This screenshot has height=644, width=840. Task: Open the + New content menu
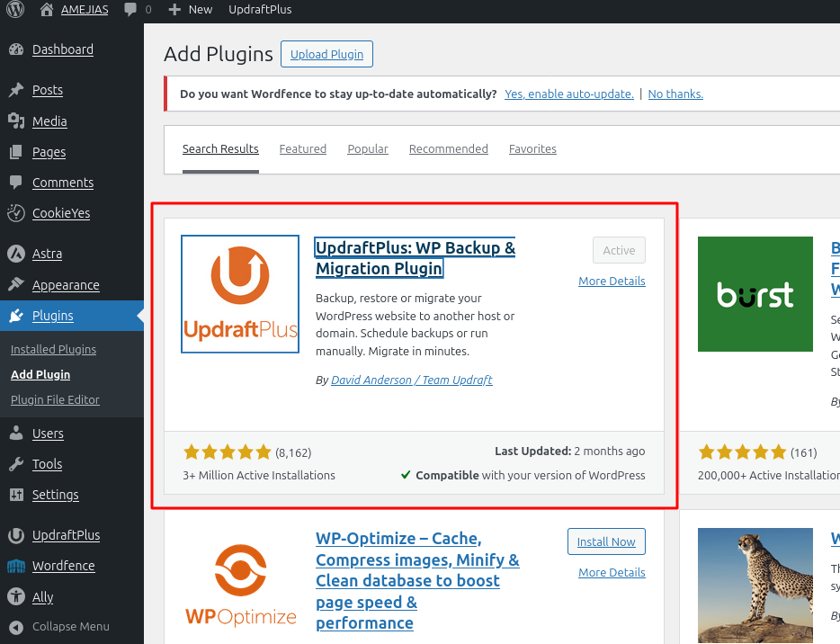click(x=191, y=10)
